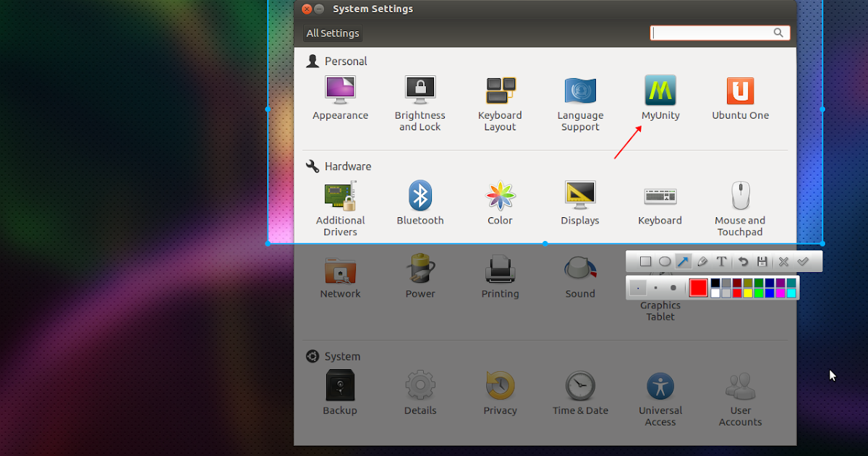This screenshot has width=868, height=456.
Task: Save the annotated screenshot
Action: pyautogui.click(x=762, y=261)
